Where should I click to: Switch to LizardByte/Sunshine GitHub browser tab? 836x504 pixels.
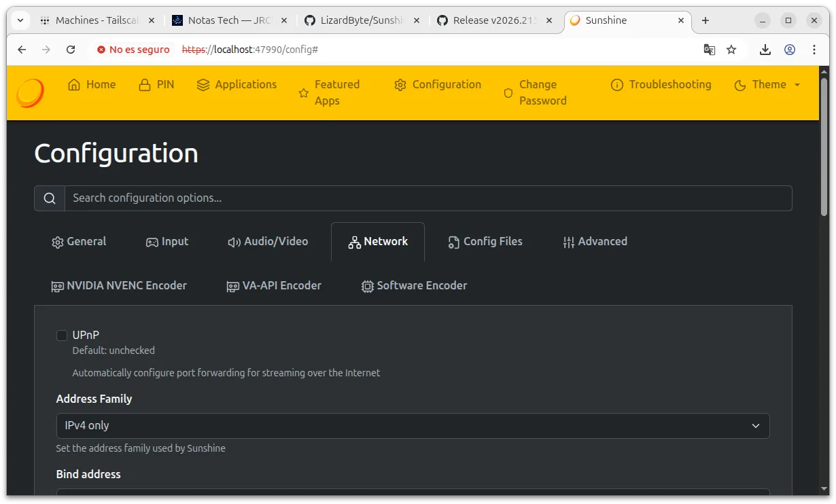(362, 20)
